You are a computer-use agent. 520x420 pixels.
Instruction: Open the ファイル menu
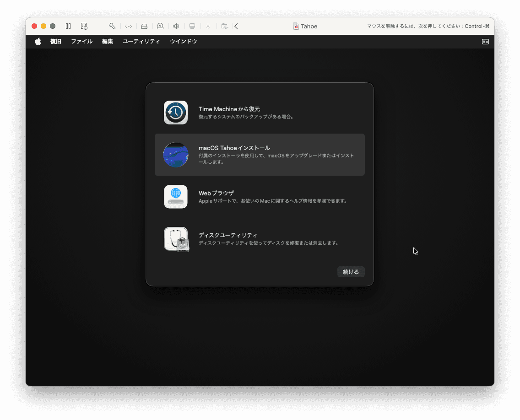pos(81,41)
